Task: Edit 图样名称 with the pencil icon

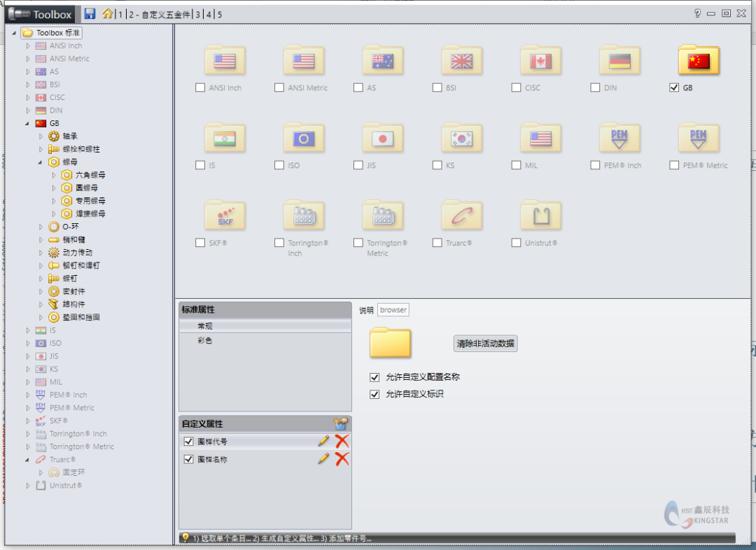Action: [x=323, y=459]
